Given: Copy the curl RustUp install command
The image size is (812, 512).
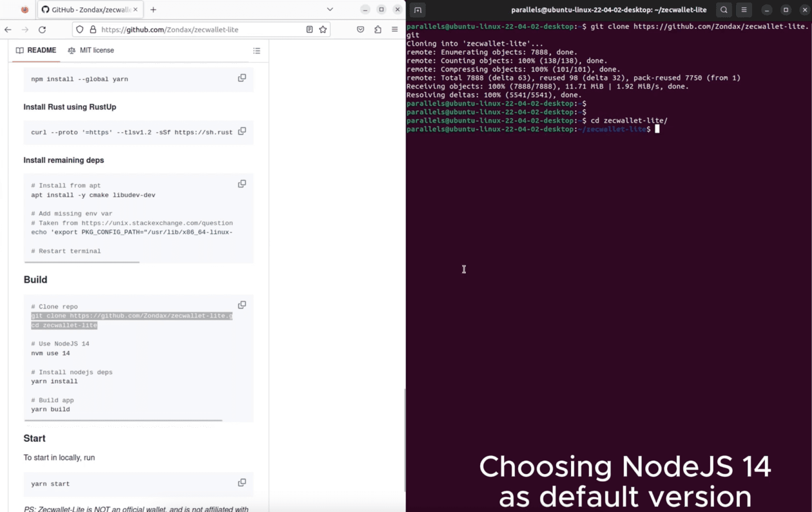Looking at the screenshot, I should pyautogui.click(x=242, y=131).
